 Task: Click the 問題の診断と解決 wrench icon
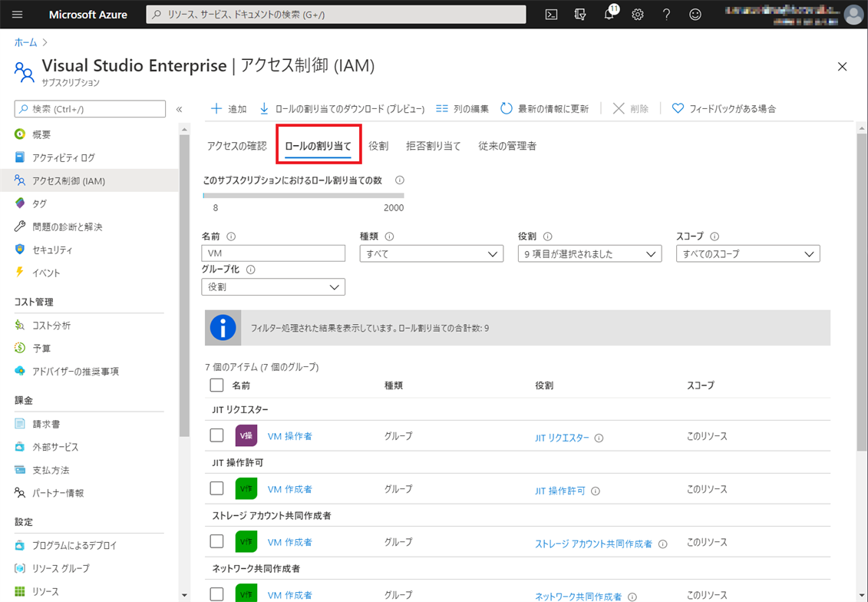tap(20, 227)
